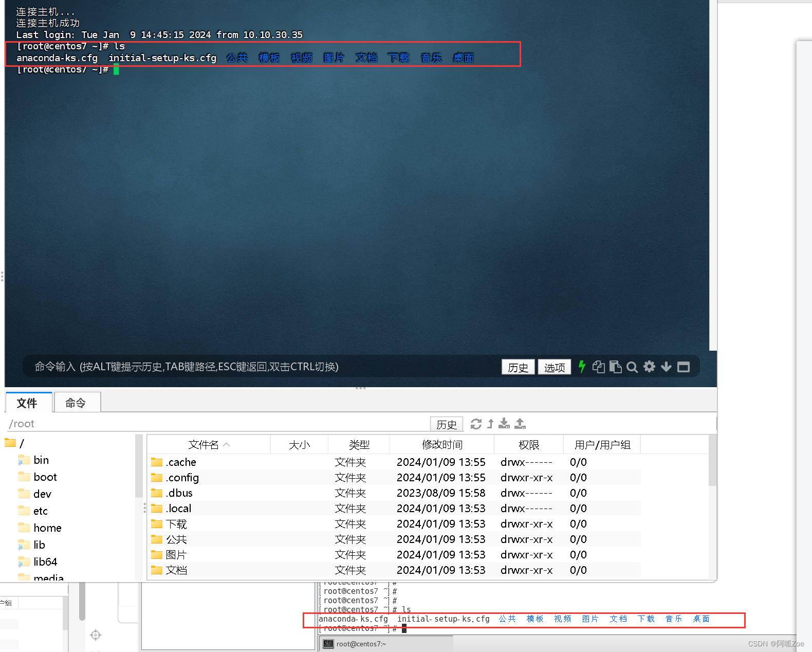This screenshot has width=812, height=652.
Task: Click the terminal icon in bottom taskbar
Action: coord(328,644)
